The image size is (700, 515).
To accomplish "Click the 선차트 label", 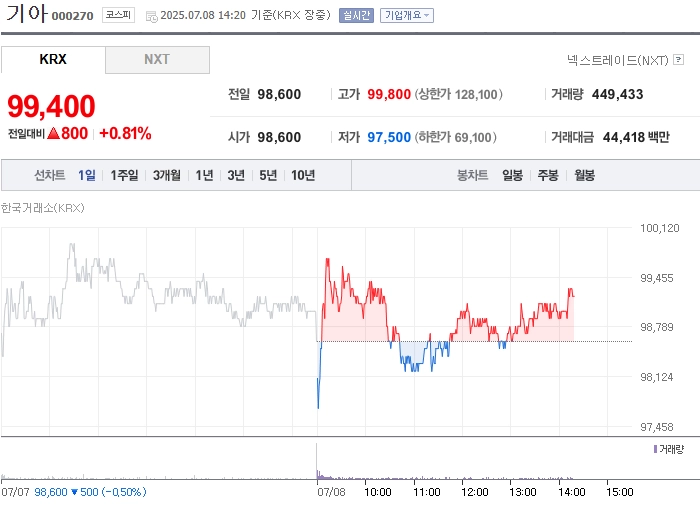I will click(50, 175).
